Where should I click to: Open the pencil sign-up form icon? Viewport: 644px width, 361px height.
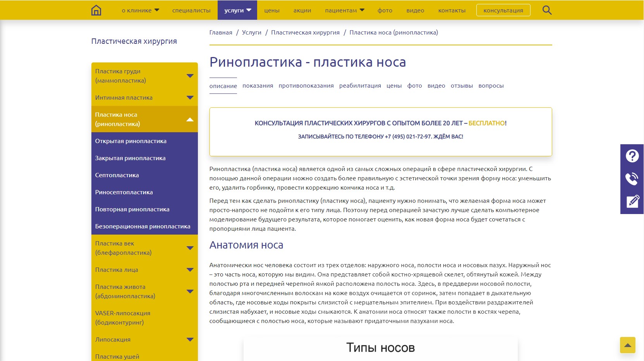coord(632,202)
